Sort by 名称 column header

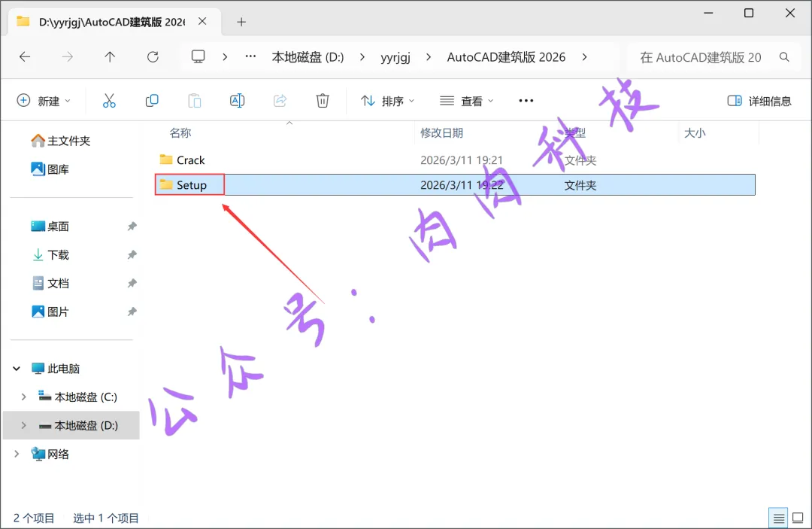click(x=180, y=133)
